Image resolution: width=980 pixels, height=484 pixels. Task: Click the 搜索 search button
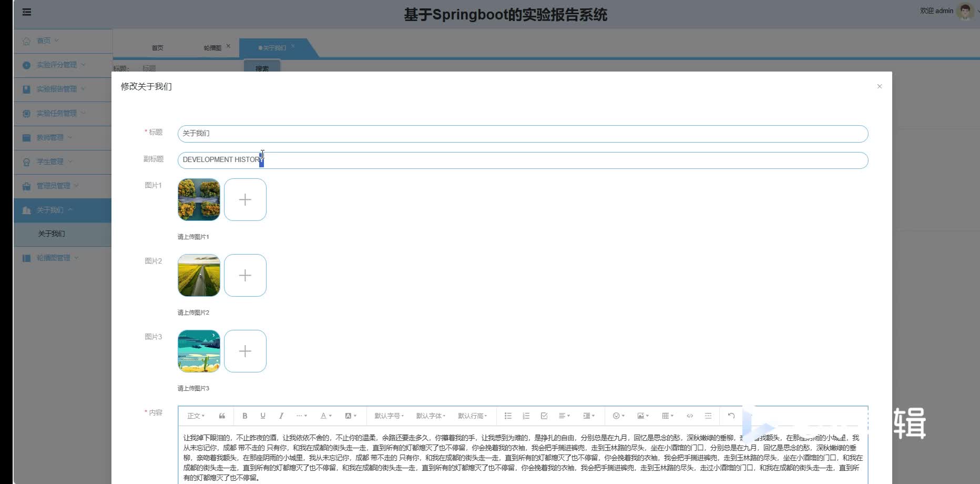click(262, 68)
